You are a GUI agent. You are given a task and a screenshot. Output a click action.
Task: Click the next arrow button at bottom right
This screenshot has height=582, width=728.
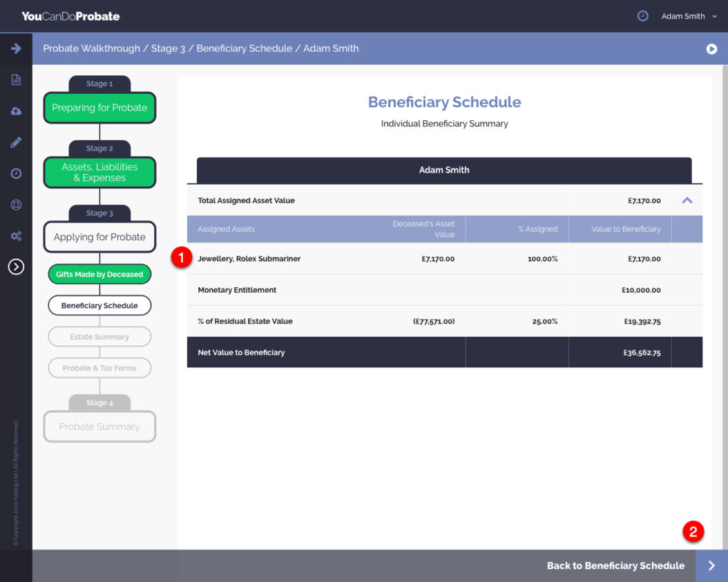click(712, 566)
